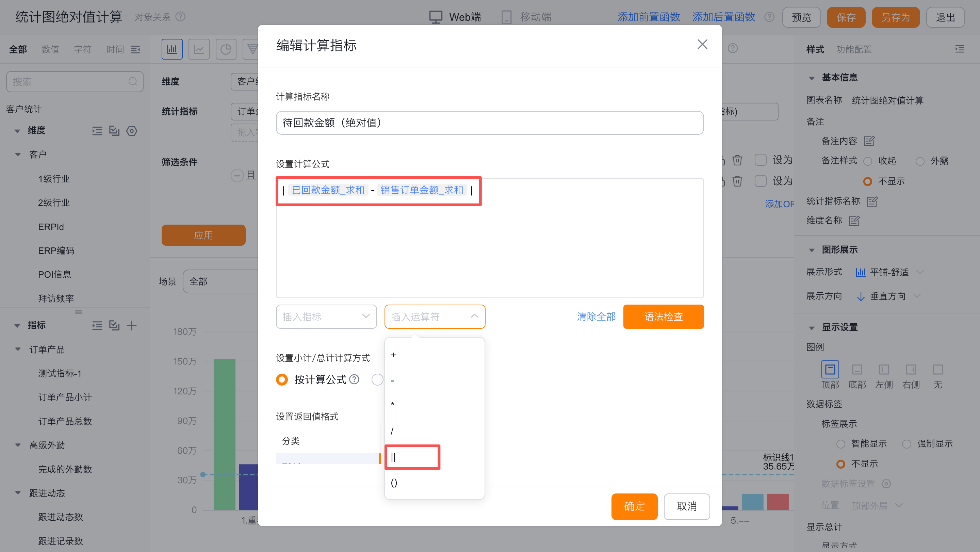Choose the top legend position icon
This screenshot has height=552, width=980.
point(830,369)
